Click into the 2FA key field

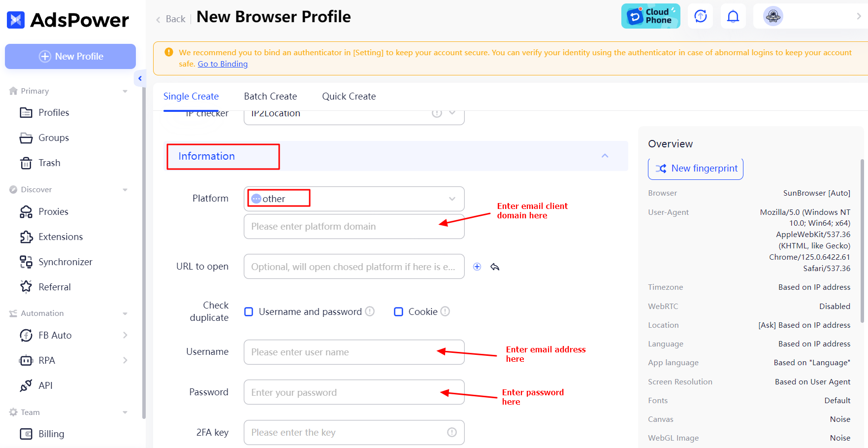tap(354, 432)
